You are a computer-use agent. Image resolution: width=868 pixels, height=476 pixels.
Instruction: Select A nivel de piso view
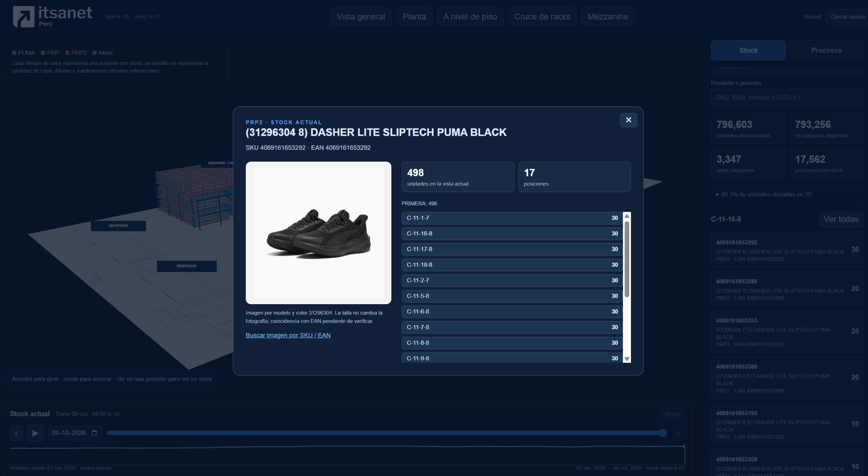pos(470,17)
